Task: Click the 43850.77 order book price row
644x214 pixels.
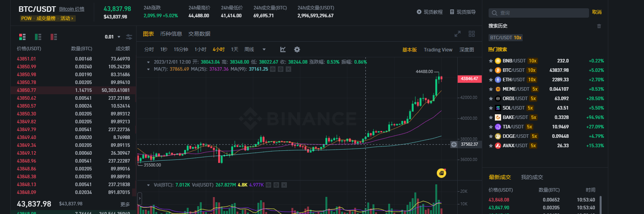Action: click(x=73, y=90)
